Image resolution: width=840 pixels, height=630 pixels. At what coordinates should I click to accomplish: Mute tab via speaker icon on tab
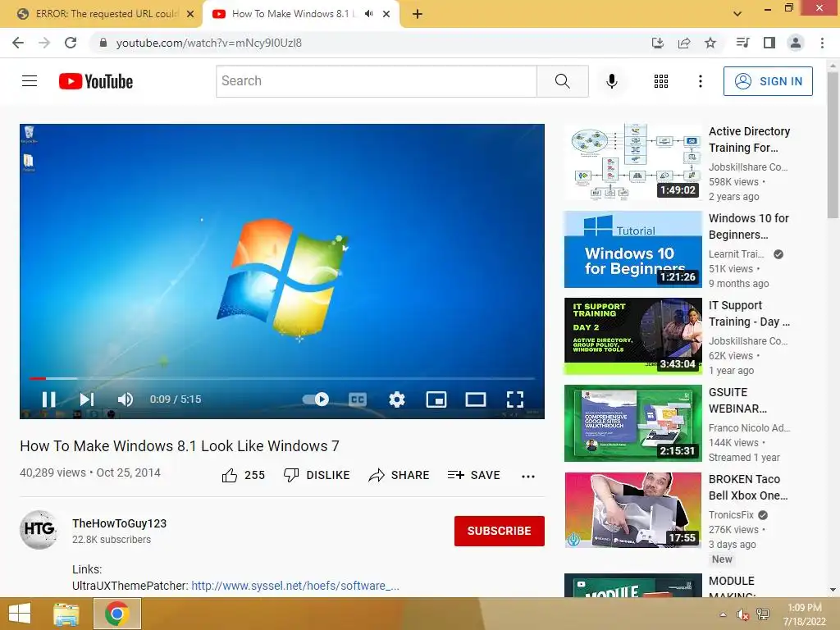coord(368,14)
